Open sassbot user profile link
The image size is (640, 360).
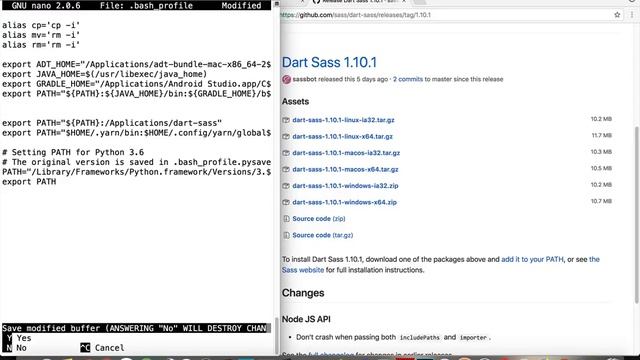304,79
